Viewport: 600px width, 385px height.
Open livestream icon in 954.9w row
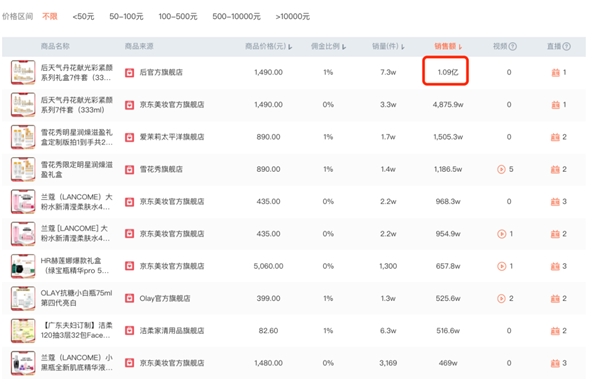pyautogui.click(x=555, y=234)
